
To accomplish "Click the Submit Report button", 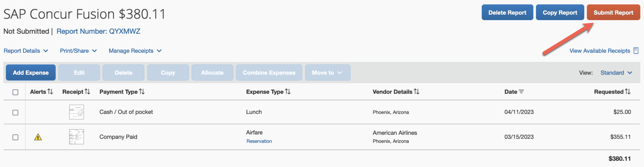I will point(613,12).
